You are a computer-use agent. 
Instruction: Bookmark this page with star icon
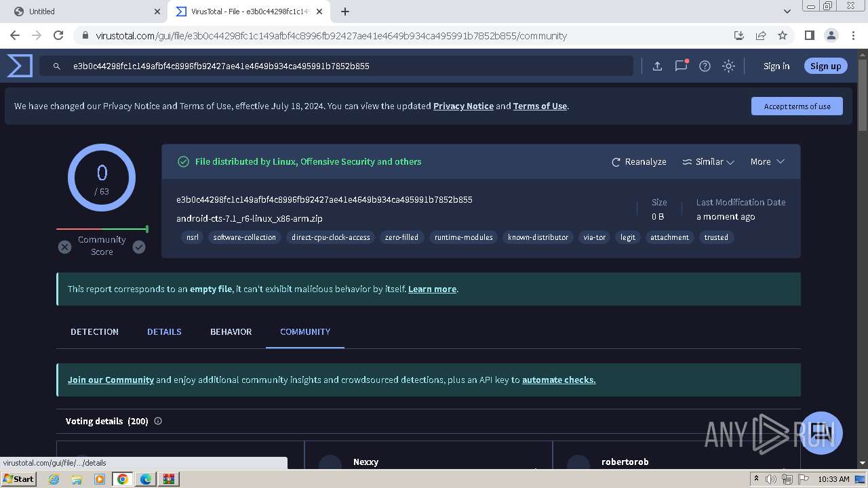[783, 35]
